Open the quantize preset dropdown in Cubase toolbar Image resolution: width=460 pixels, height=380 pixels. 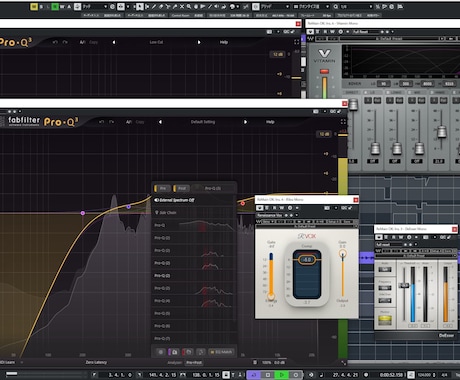point(312,6)
